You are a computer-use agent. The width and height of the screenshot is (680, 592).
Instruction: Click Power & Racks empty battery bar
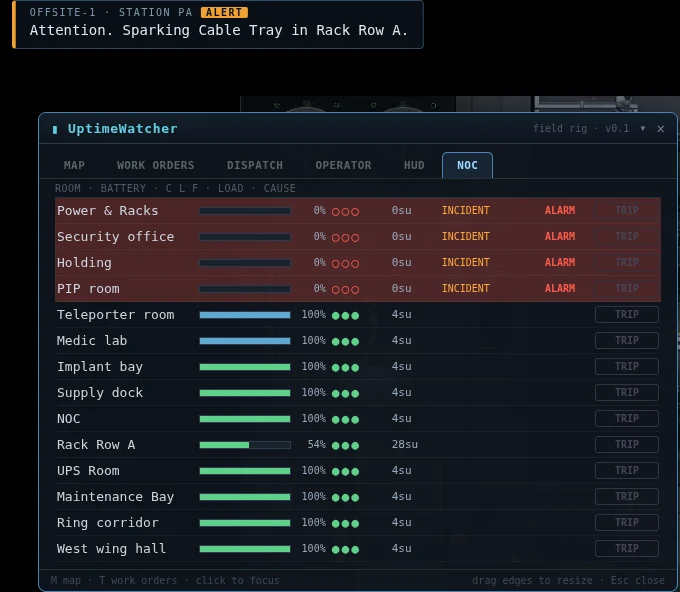(x=245, y=211)
